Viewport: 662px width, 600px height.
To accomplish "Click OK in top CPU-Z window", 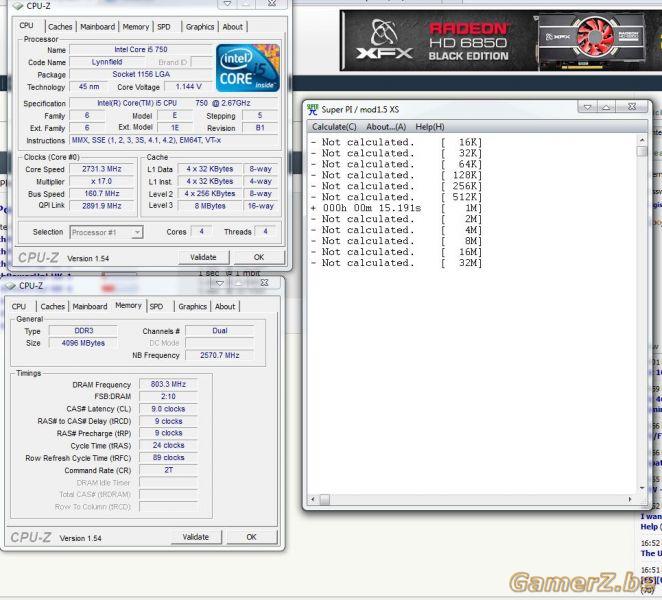I will pos(259,257).
